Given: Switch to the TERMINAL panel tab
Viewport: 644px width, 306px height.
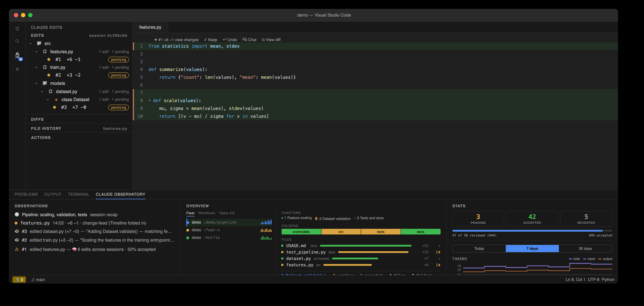Looking at the screenshot, I should click(79, 194).
